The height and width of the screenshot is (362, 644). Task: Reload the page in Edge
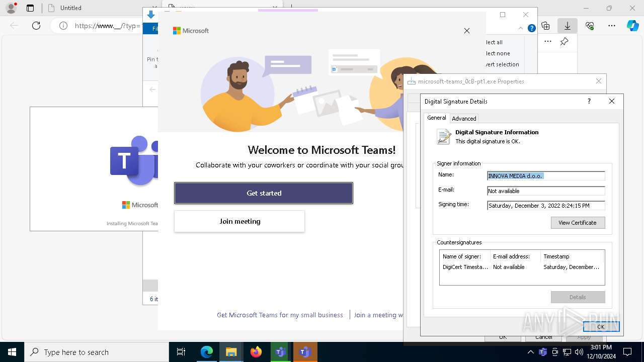tap(36, 26)
